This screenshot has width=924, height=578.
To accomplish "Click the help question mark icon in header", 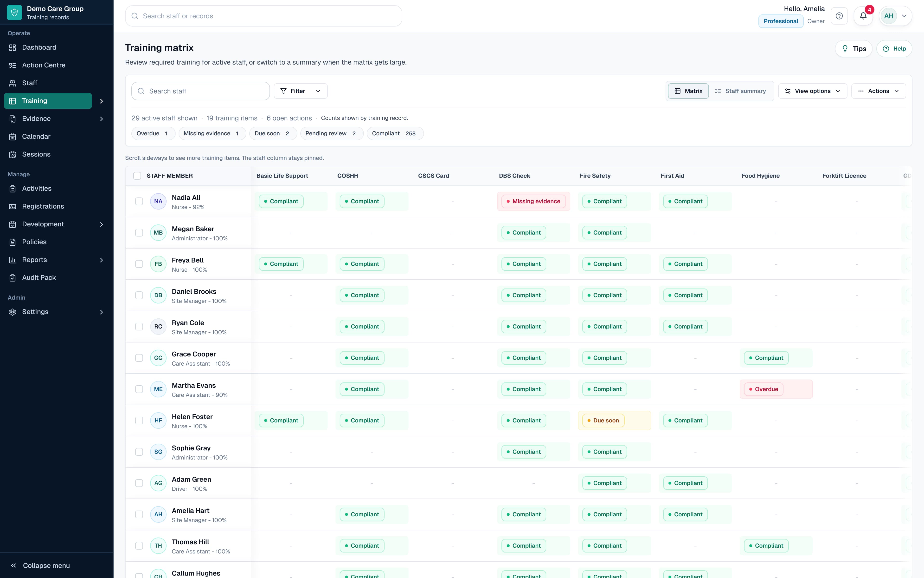I will click(x=839, y=16).
